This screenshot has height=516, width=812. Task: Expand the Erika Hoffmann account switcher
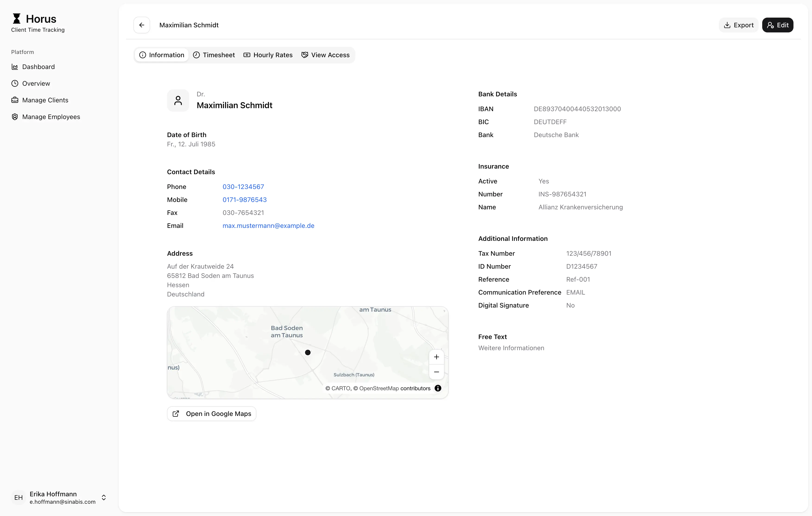pos(104,497)
